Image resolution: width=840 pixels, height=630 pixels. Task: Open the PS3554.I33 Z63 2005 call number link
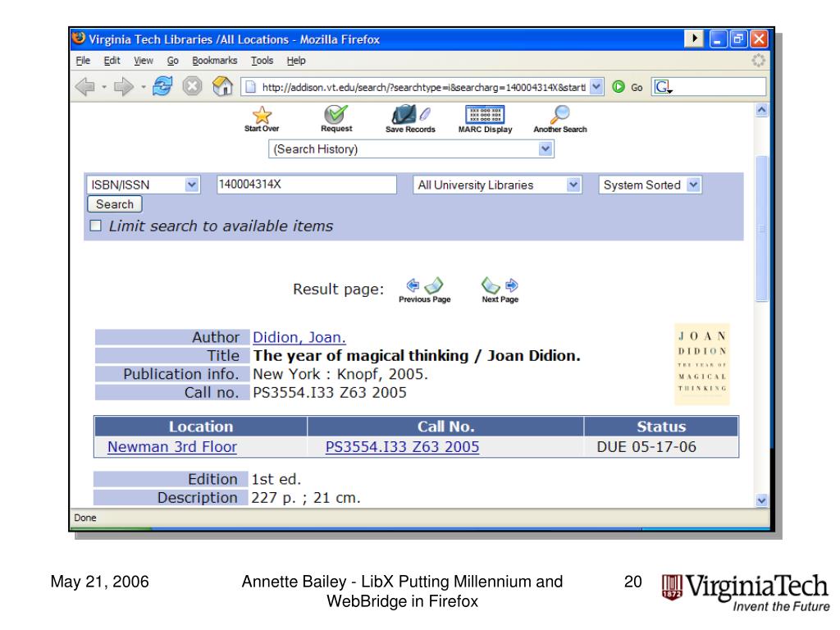click(x=402, y=447)
